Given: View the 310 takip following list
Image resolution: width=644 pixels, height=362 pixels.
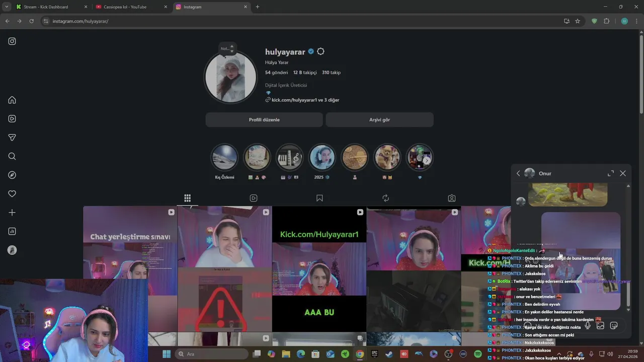Looking at the screenshot, I should pos(331,72).
